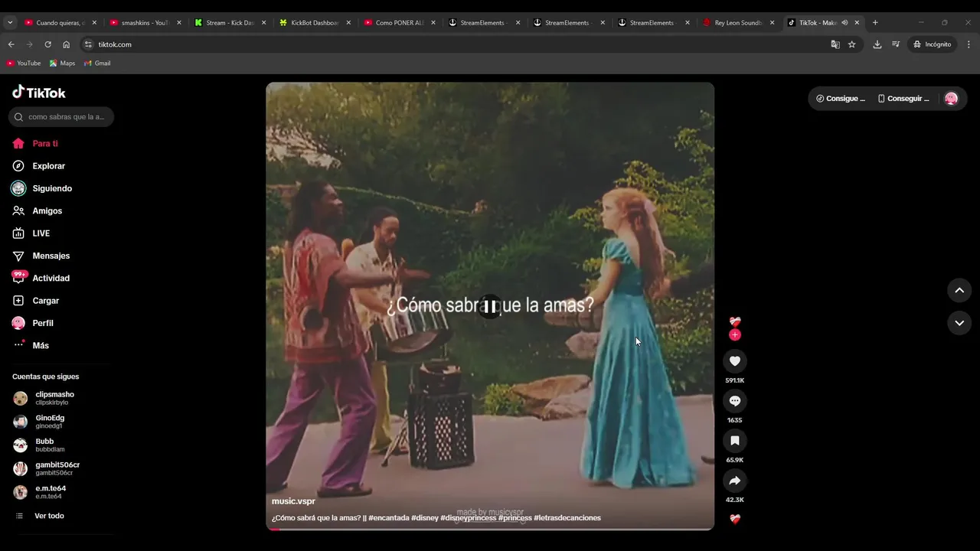Share the video with the arrow icon
Screen dimensions: 980x551
pos(735,481)
